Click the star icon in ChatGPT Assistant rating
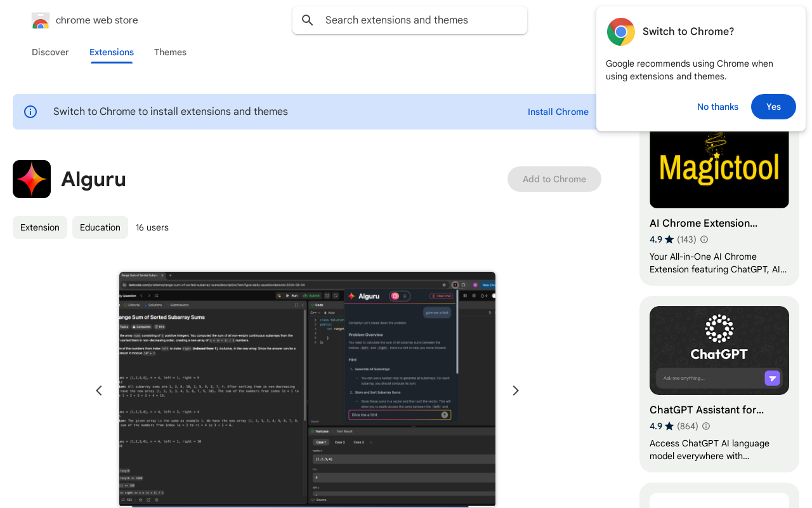Image resolution: width=812 pixels, height=508 pixels. tap(669, 426)
